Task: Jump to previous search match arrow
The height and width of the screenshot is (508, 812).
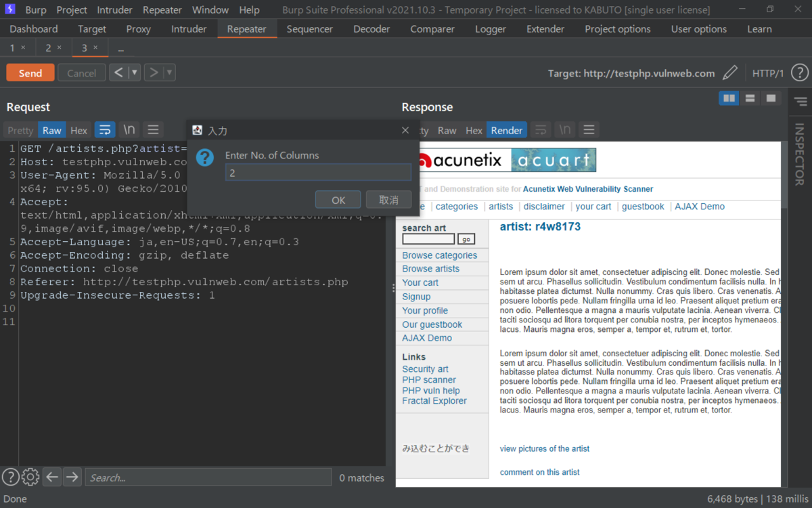Action: (53, 477)
